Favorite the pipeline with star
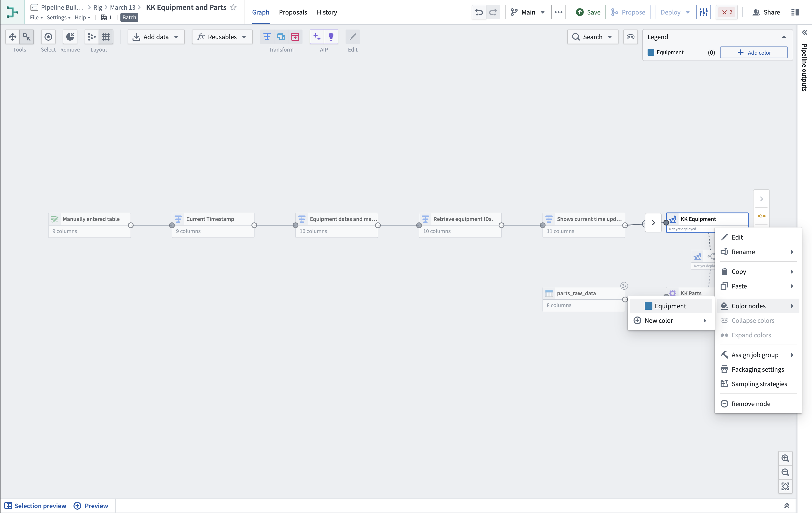 233,7
